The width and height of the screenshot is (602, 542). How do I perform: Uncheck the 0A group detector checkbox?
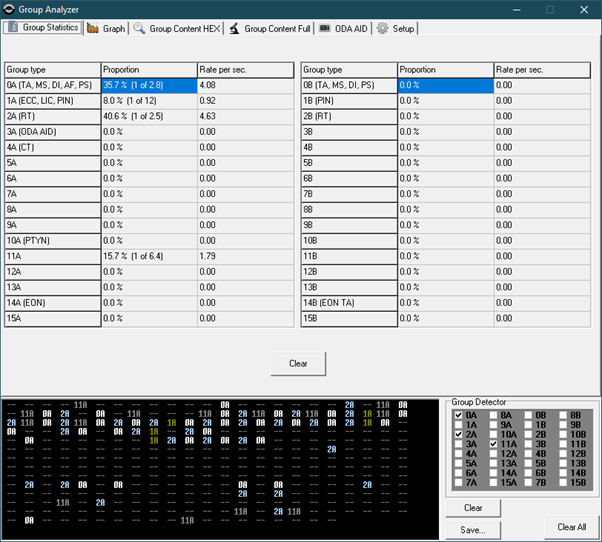[x=459, y=414]
